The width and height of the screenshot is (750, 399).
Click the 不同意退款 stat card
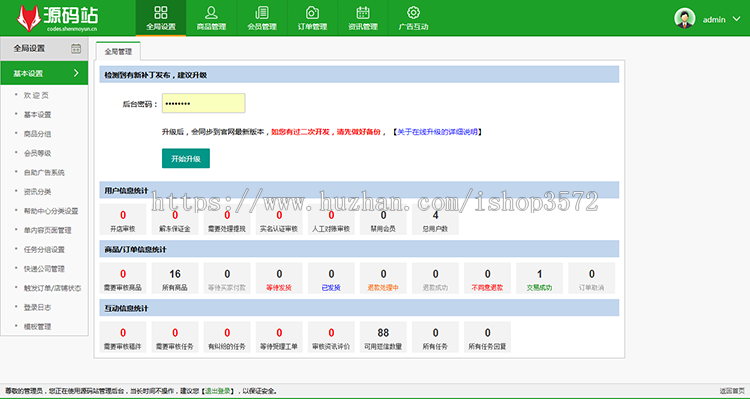pyautogui.click(x=487, y=278)
